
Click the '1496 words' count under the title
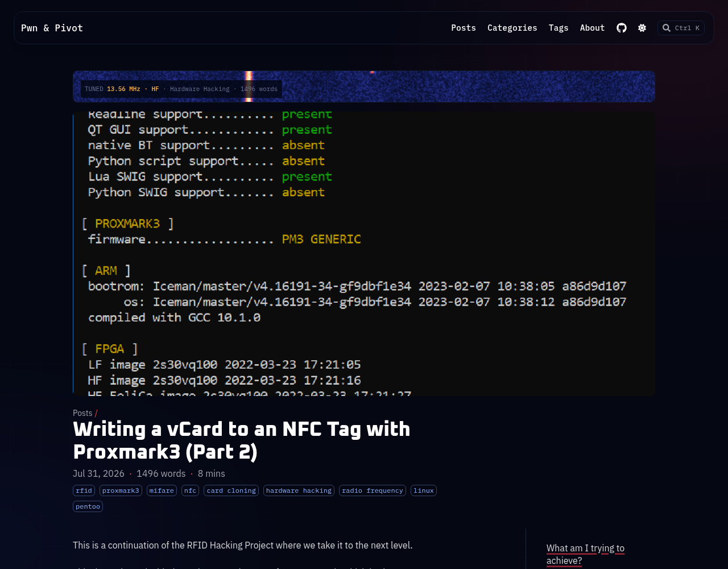tap(161, 473)
